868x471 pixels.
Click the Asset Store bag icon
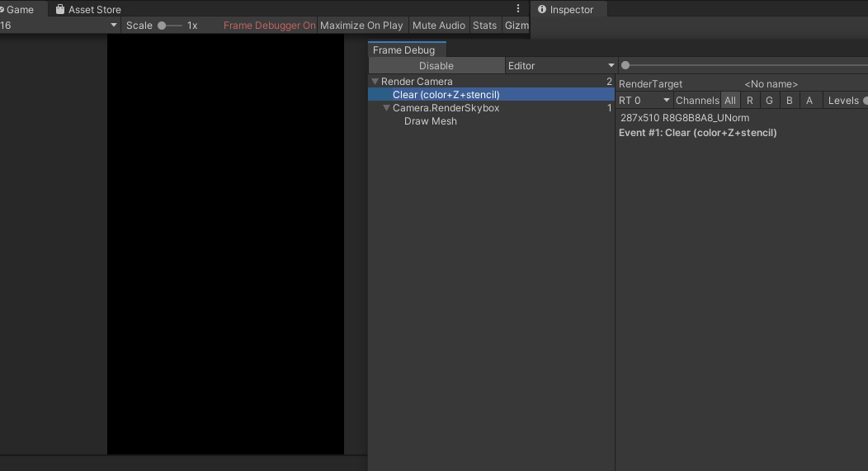click(60, 10)
